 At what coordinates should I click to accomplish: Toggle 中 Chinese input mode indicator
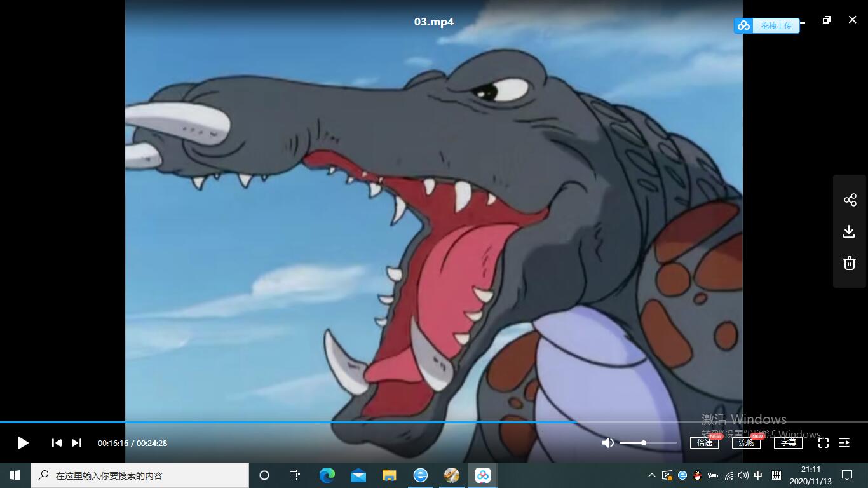point(758,475)
